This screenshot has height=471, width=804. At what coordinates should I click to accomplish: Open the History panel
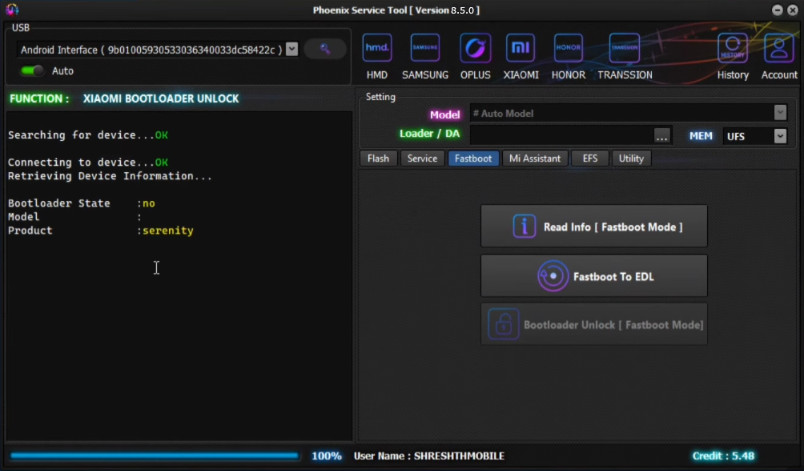[x=733, y=56]
